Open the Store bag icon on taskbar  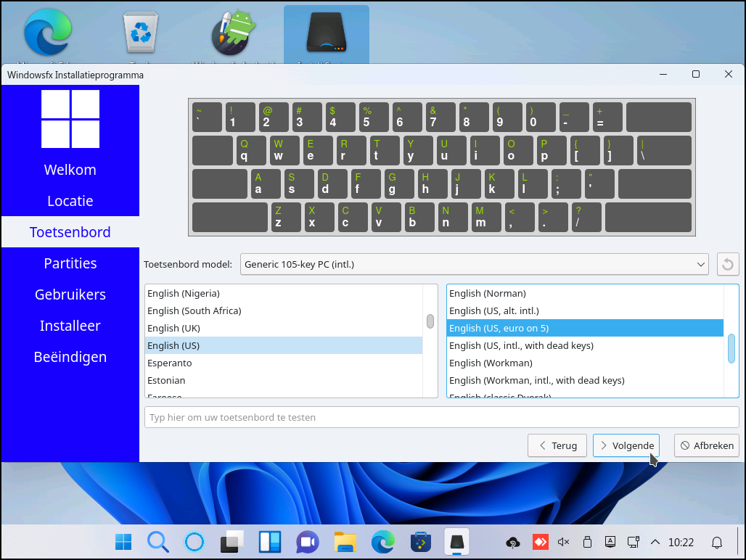(x=421, y=542)
